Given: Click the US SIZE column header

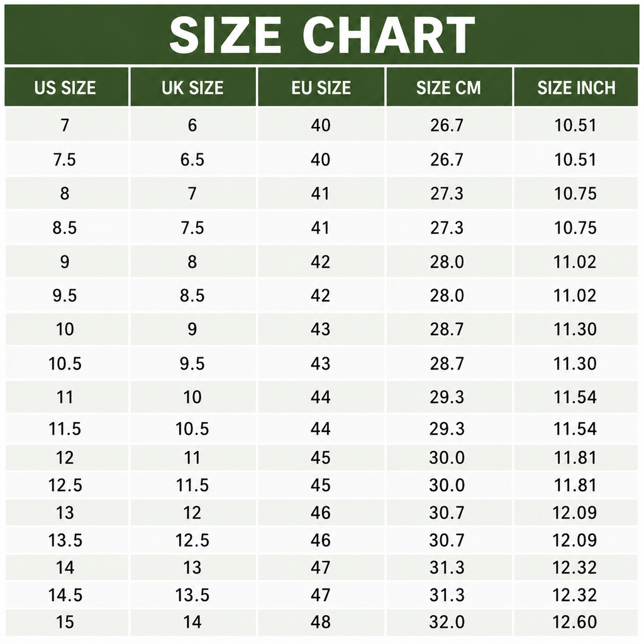Looking at the screenshot, I should click(67, 87).
